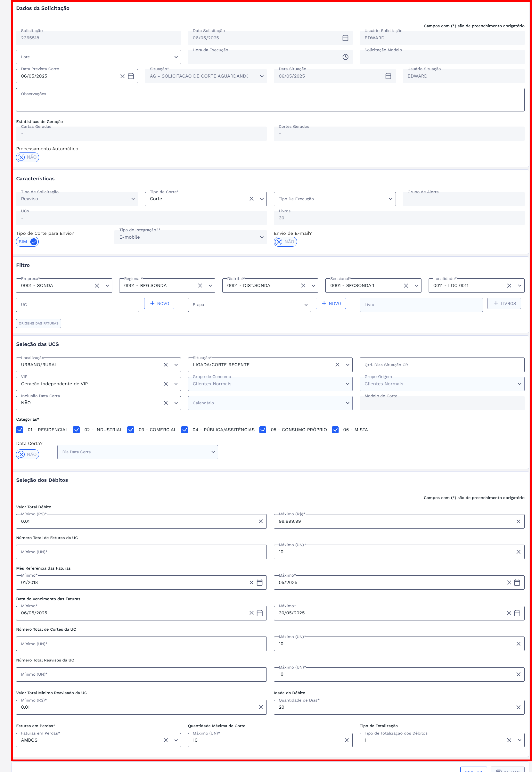Toggle Processamento Automático switch

27,157
